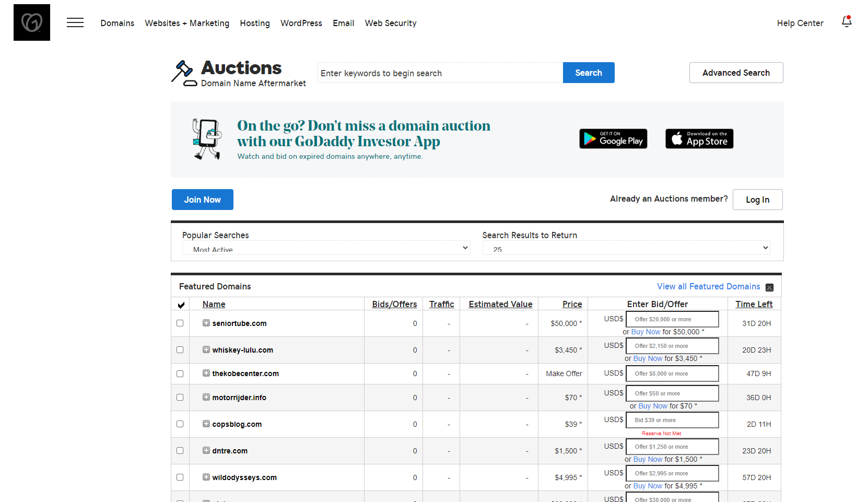Sort table by Bids/Offers column
Image resolution: width=868 pixels, height=502 pixels.
pos(394,304)
